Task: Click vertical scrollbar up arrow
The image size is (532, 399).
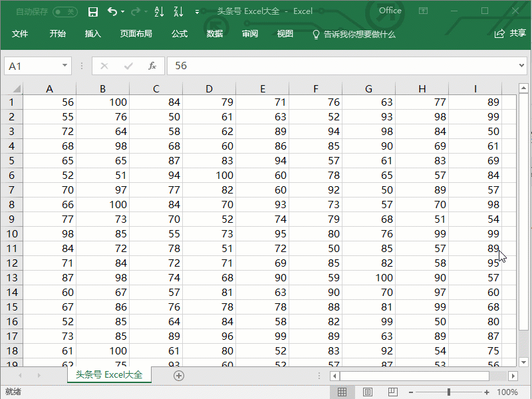Action: pyautogui.click(x=523, y=88)
